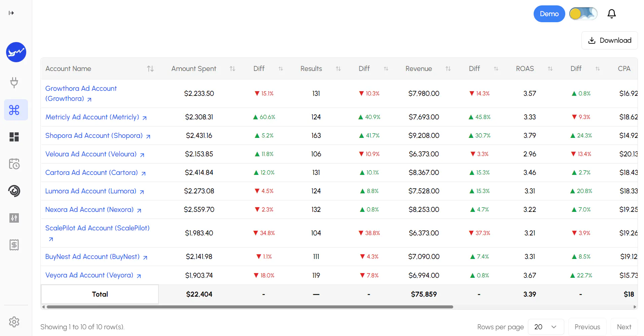Sort by ROAS column arrows
The width and height of the screenshot is (644, 336).
tap(550, 69)
